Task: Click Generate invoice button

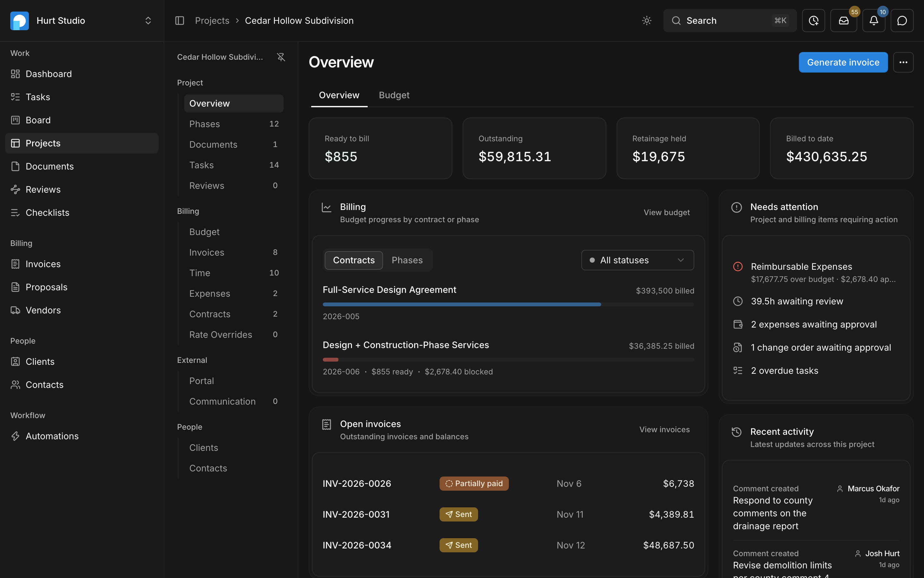Action: point(843,62)
